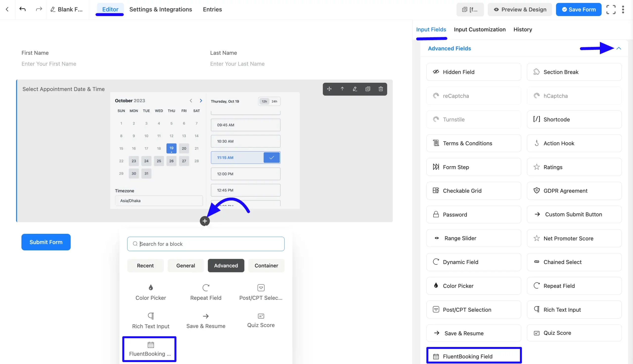Go to next month in calendar

coord(201,101)
